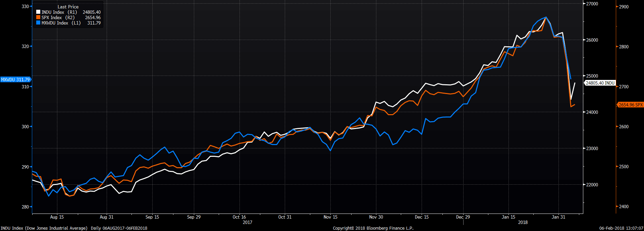
Task: Click the MXWDU 311.79 left axis tag
Action: (15, 80)
